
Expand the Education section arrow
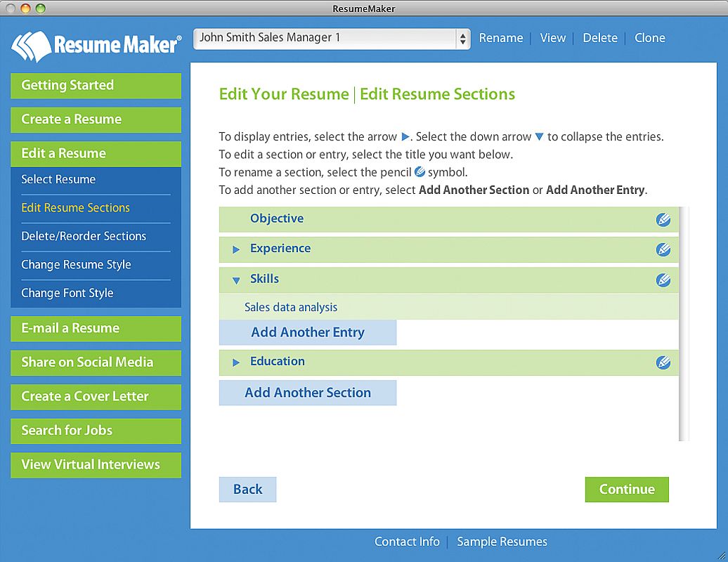pos(236,362)
